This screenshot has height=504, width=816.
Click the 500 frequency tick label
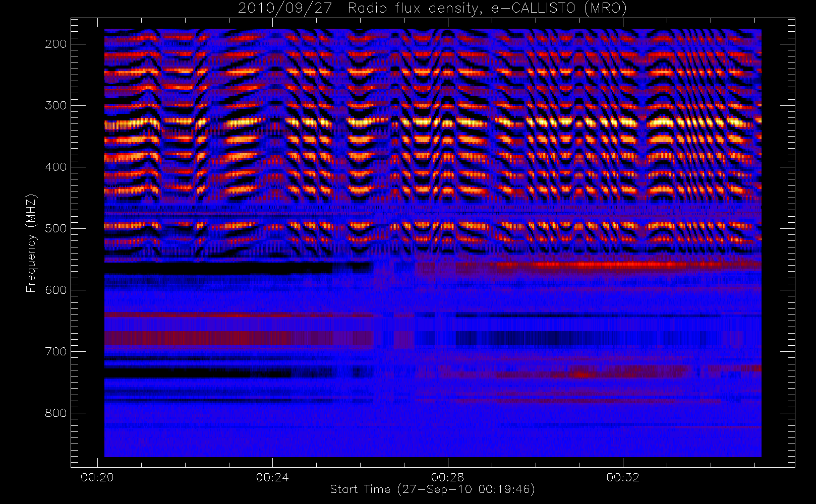click(55, 228)
